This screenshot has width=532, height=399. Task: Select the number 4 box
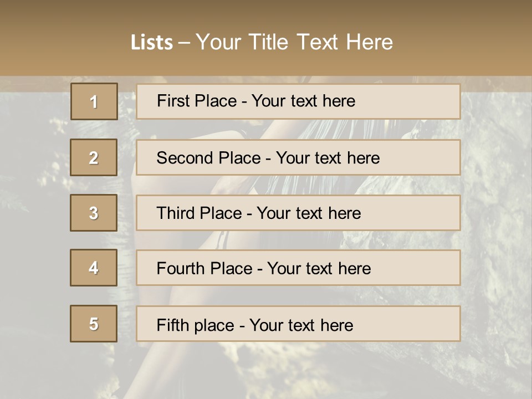[94, 268]
